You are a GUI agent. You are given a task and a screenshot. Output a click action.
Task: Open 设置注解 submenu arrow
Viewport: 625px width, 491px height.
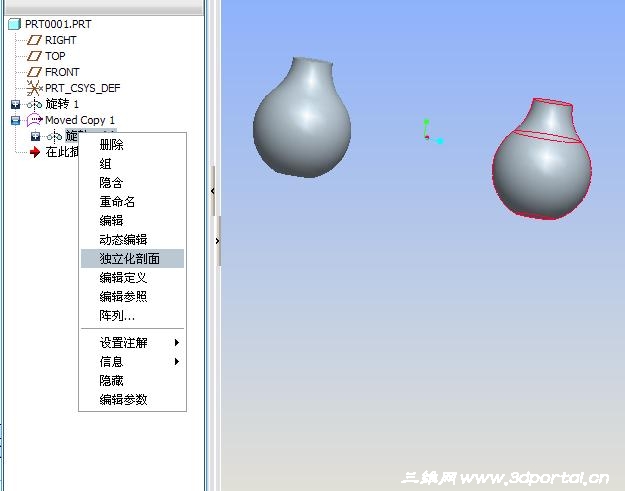(177, 342)
